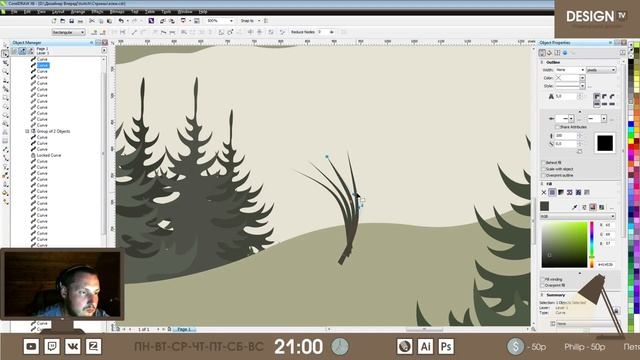Image resolution: width=640 pixels, height=360 pixels.
Task: Select the No fill X icon
Action: point(544,192)
